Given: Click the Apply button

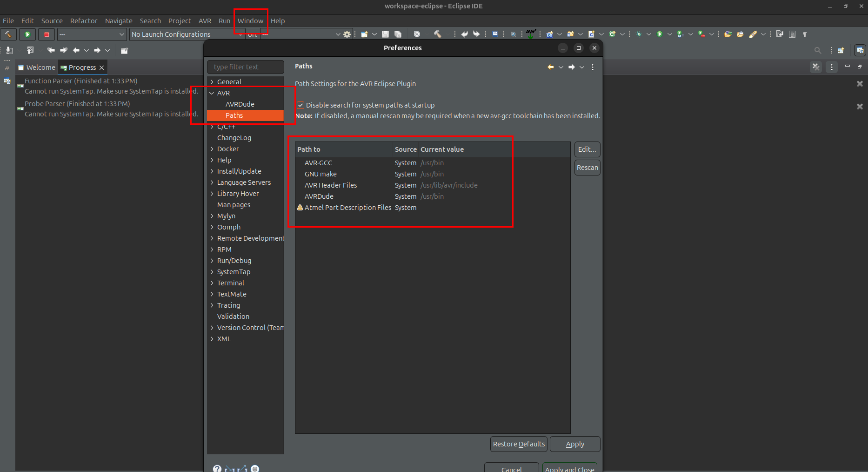Looking at the screenshot, I should click(x=575, y=444).
